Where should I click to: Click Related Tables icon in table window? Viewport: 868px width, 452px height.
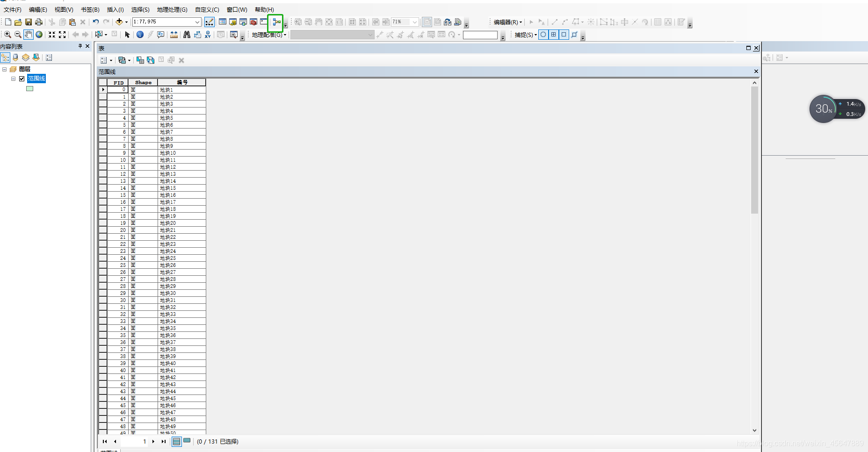point(122,60)
